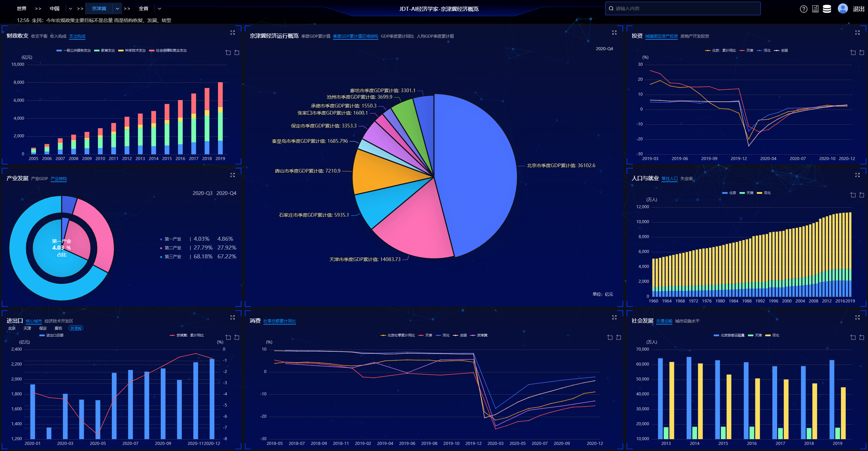Image resolution: width=868 pixels, height=451 pixels.
Task: Open the database stack icon
Action: (827, 9)
